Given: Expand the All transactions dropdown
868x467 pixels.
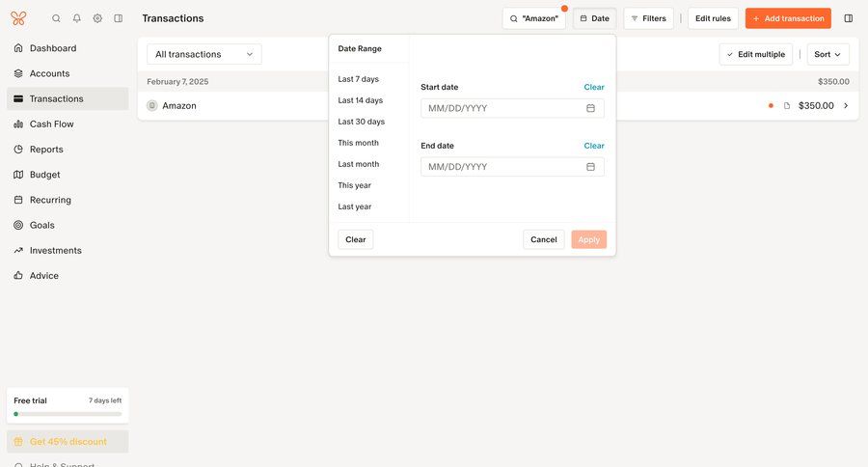Looking at the screenshot, I should pos(204,54).
